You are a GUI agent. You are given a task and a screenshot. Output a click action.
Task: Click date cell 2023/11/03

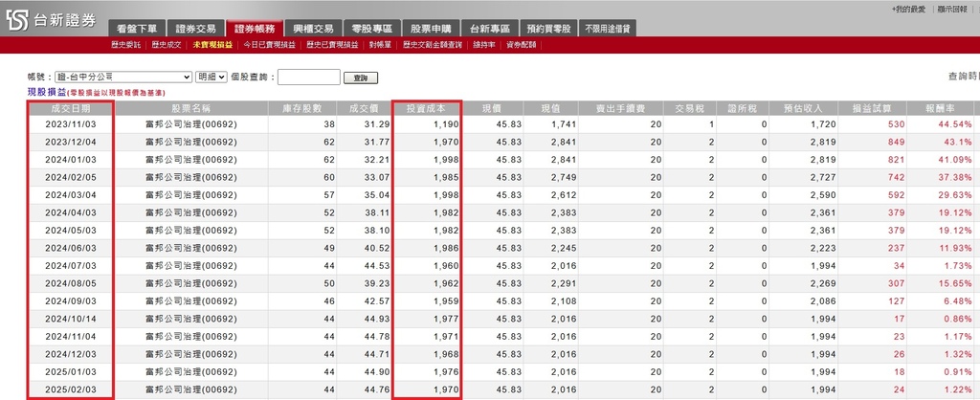(x=71, y=124)
